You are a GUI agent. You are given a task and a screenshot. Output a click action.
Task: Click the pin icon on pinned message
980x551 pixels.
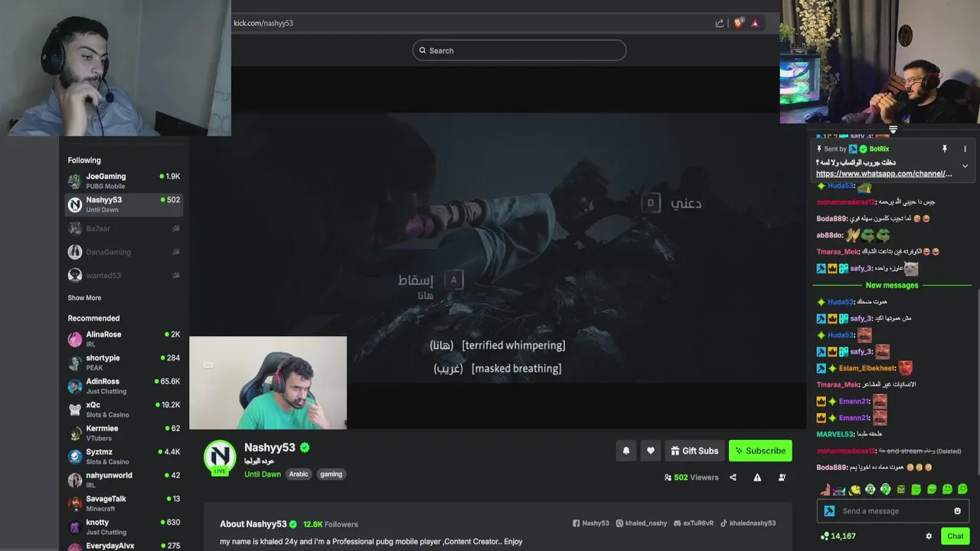(x=945, y=148)
